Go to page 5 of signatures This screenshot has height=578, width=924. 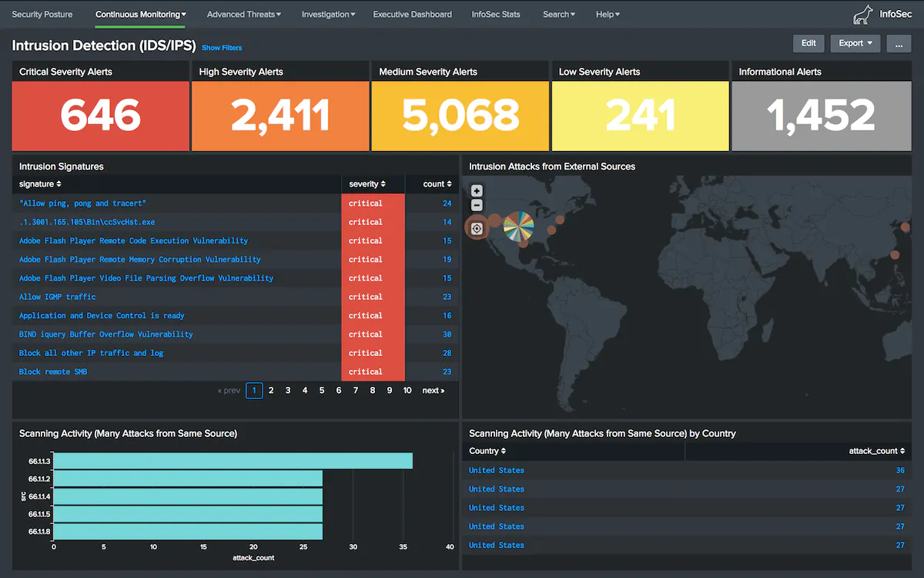(x=322, y=391)
